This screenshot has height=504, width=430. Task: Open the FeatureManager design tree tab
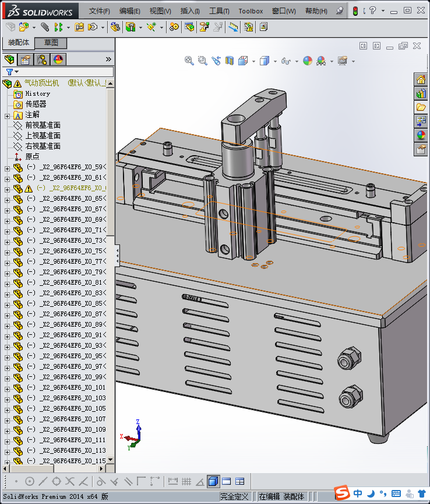[x=9, y=60]
